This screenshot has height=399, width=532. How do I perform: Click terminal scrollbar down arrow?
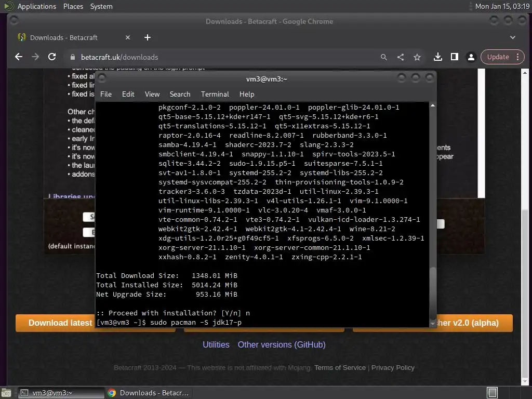(x=433, y=324)
